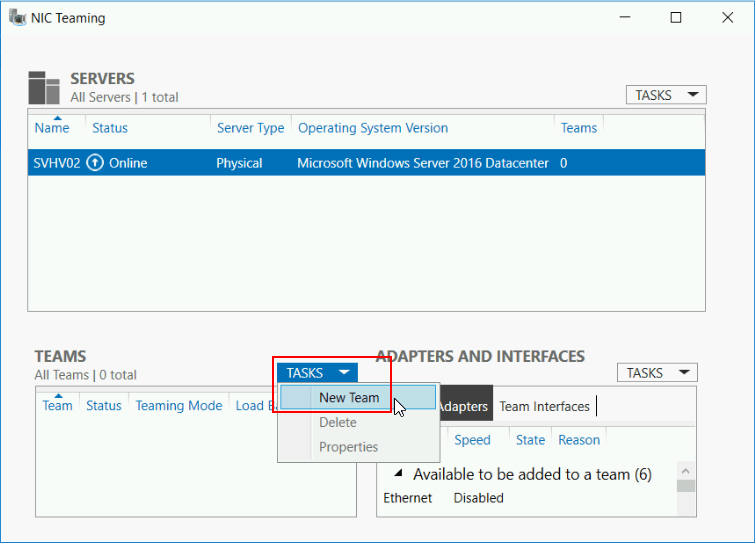Sort teams by the Team column

click(x=57, y=406)
